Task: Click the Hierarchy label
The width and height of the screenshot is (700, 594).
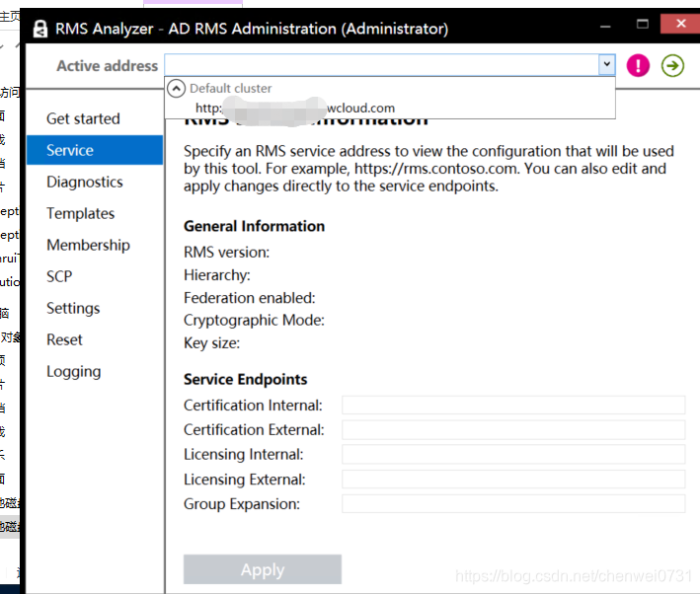Action: coord(217,275)
